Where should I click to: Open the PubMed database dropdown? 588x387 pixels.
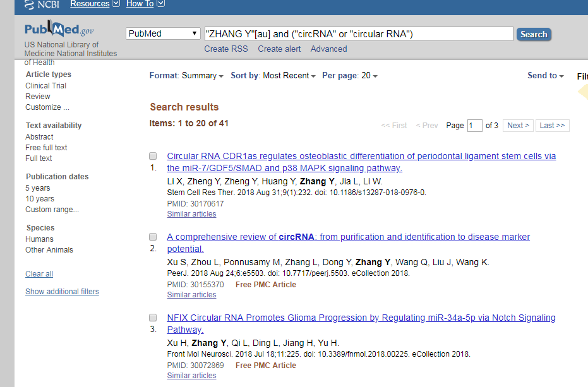click(x=163, y=34)
